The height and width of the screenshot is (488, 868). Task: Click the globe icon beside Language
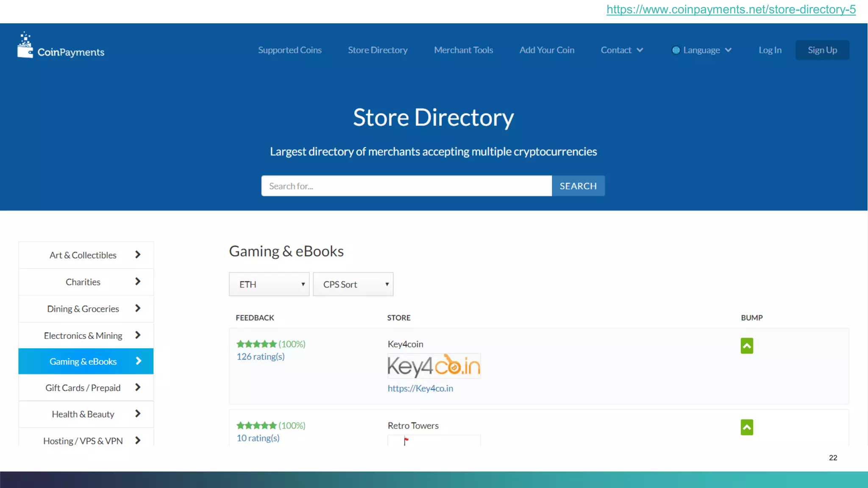676,50
